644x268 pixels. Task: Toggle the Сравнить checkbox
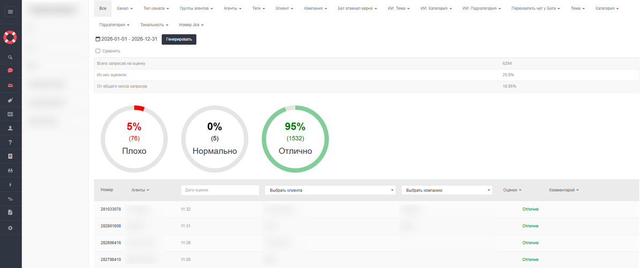[98, 51]
